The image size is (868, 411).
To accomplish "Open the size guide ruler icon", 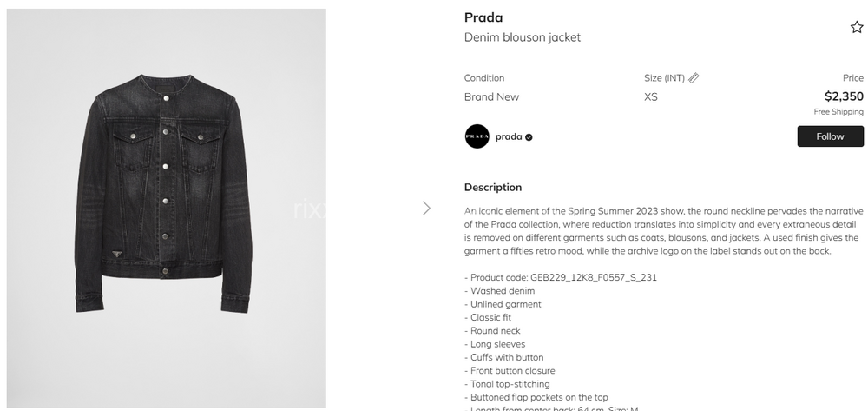I will tap(694, 78).
